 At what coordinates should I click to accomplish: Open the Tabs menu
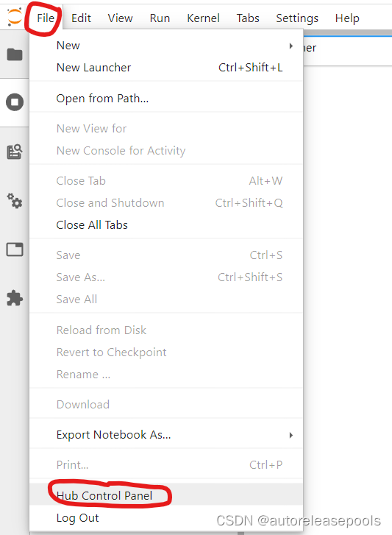[x=248, y=18]
